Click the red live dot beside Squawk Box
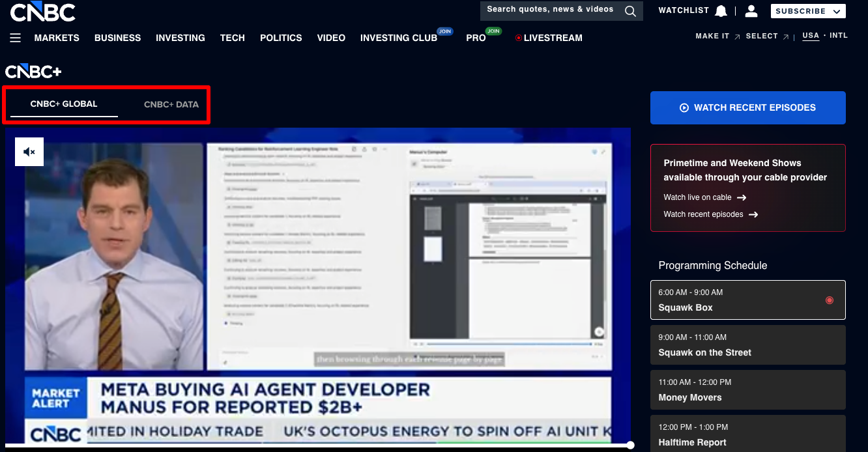Screen dimensions: 868x452 (830, 300)
